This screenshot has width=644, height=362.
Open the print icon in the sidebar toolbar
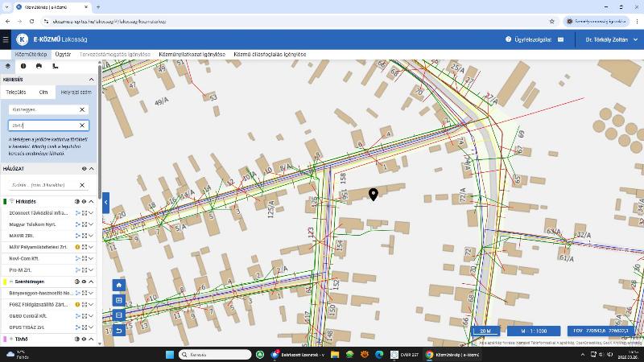coord(39,66)
